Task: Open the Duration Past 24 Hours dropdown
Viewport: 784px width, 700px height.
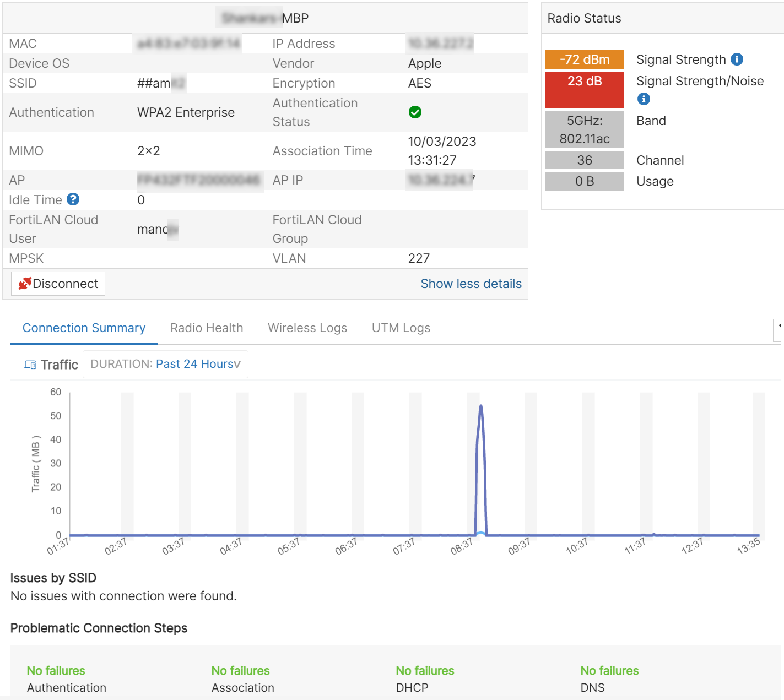Action: [165, 364]
